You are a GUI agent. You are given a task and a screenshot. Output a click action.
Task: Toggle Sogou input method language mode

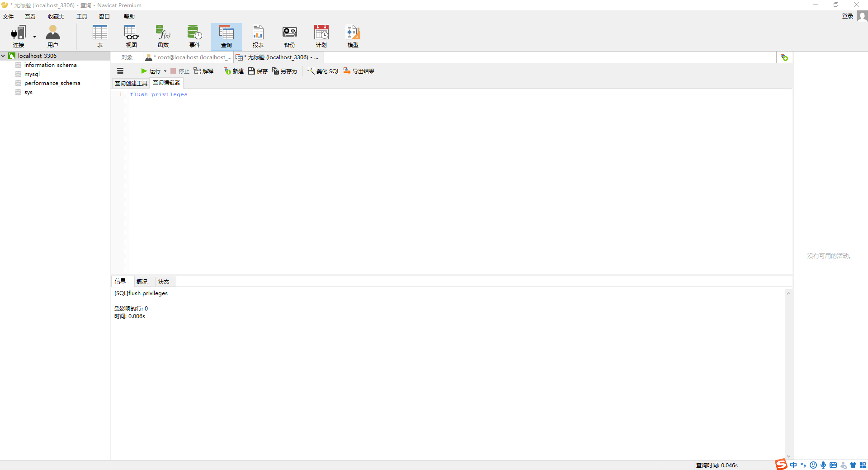point(794,465)
